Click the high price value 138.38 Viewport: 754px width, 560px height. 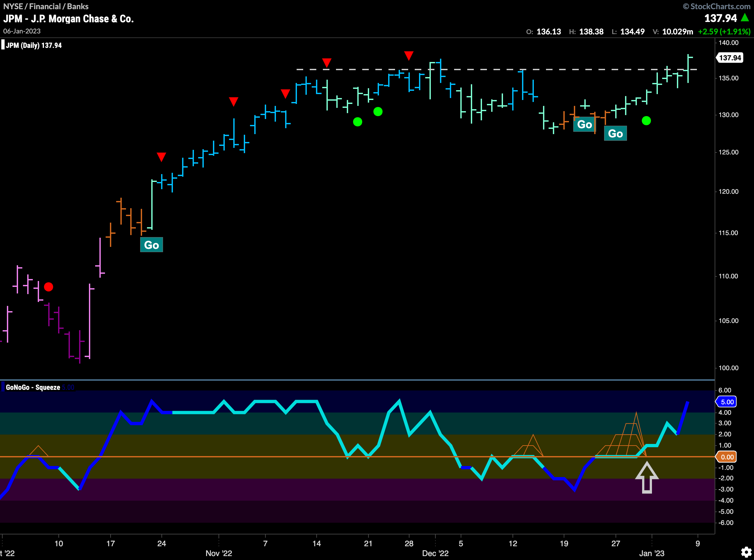pyautogui.click(x=591, y=31)
